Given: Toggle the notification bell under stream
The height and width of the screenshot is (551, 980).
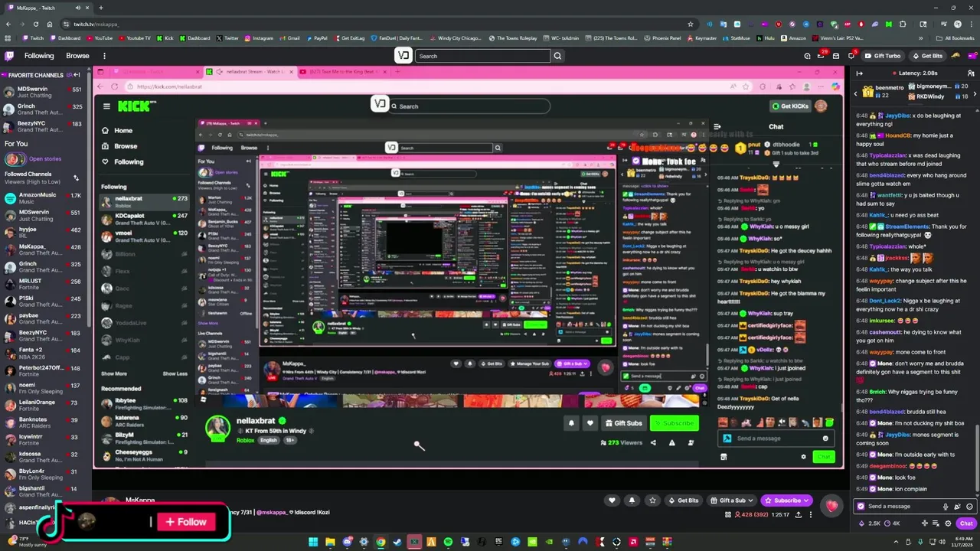Looking at the screenshot, I should pyautogui.click(x=632, y=500).
